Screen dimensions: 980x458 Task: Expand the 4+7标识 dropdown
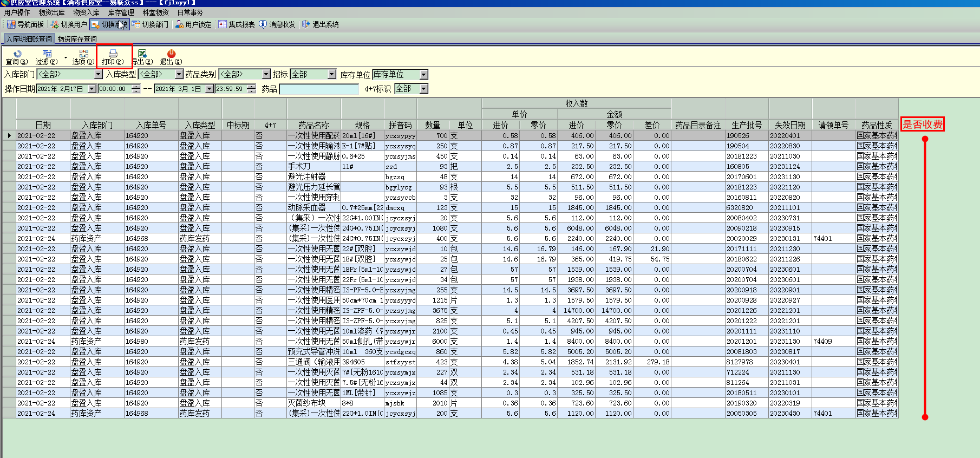[x=424, y=89]
